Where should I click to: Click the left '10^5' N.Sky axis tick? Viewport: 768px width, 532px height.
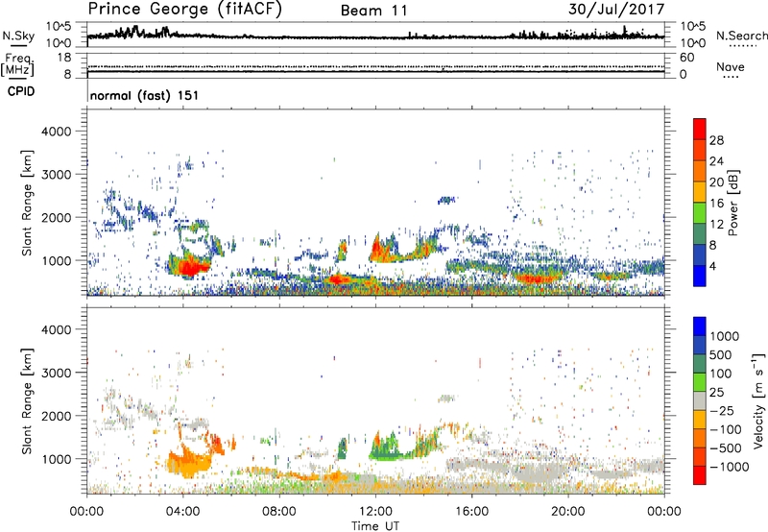pyautogui.click(x=59, y=27)
